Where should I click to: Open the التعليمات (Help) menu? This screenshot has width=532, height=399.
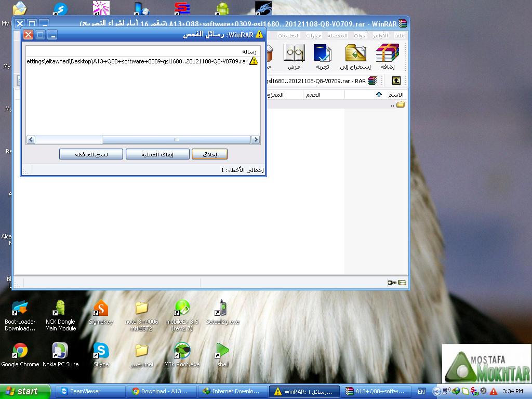(x=288, y=35)
